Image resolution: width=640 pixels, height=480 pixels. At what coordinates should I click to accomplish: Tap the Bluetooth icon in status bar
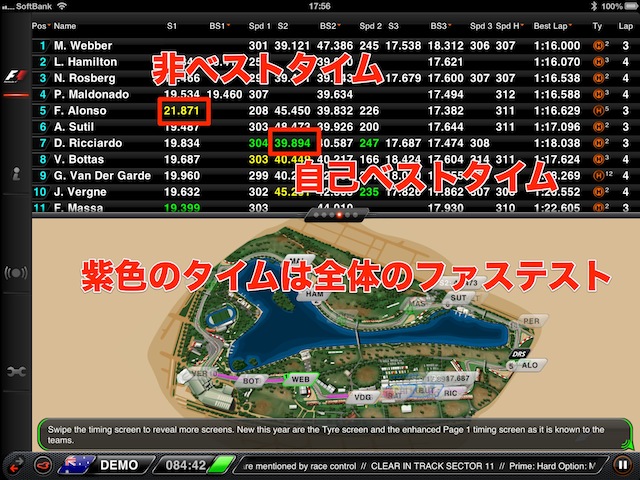point(594,6)
